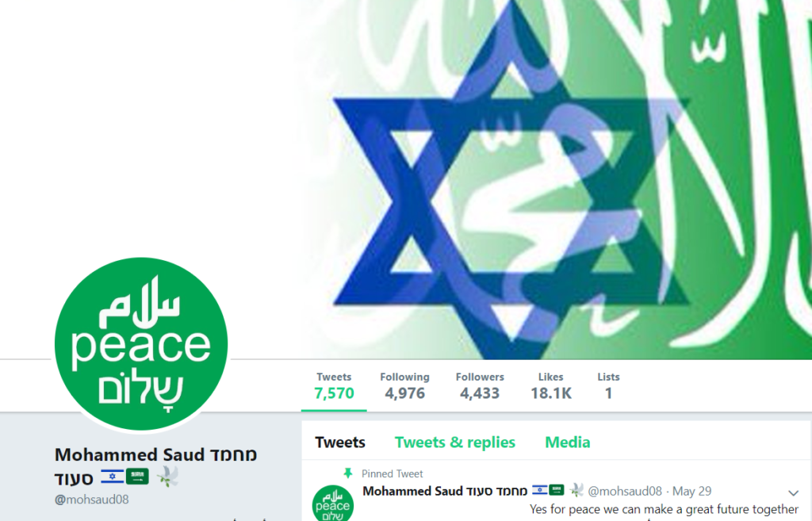
Task: Switch to the Tweets & replies tab
Action: [x=454, y=442]
